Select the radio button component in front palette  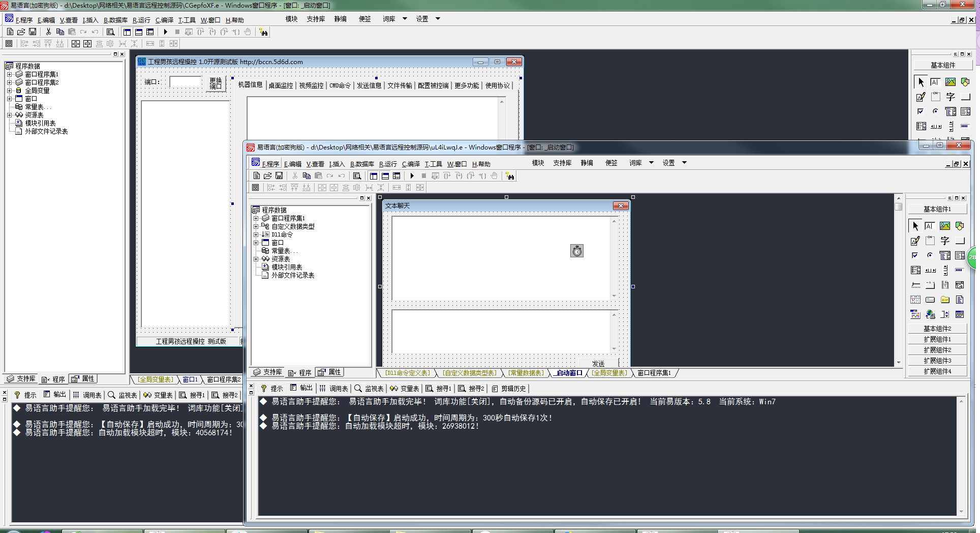(930, 255)
